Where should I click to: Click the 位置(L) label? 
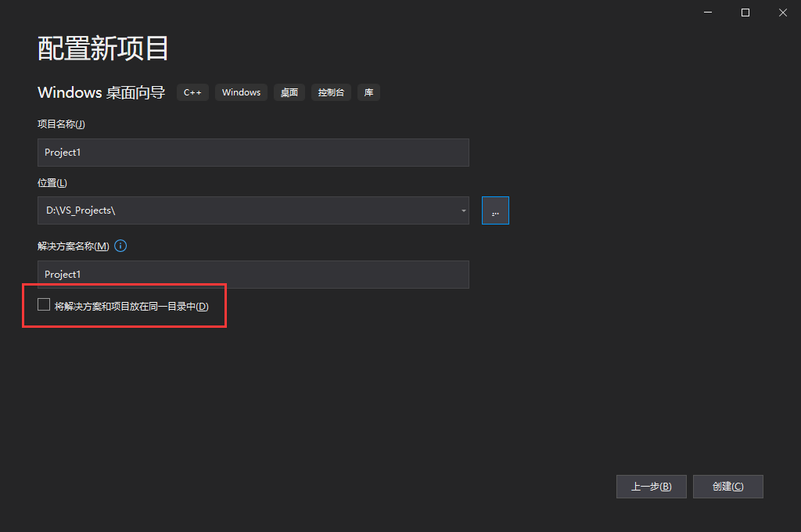point(52,183)
